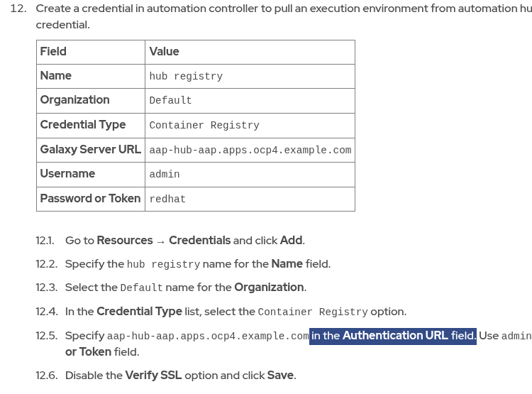
Task: Click the bold "Resources" word in step 12.1
Action: tap(125, 241)
